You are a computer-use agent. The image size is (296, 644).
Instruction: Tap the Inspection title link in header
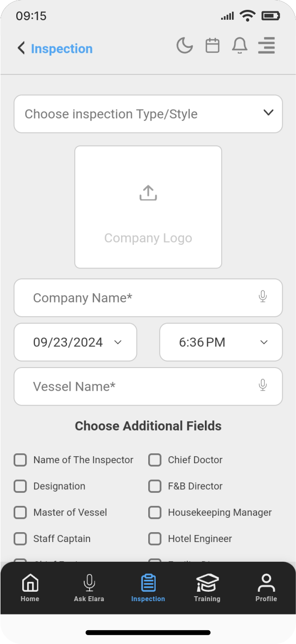click(62, 49)
